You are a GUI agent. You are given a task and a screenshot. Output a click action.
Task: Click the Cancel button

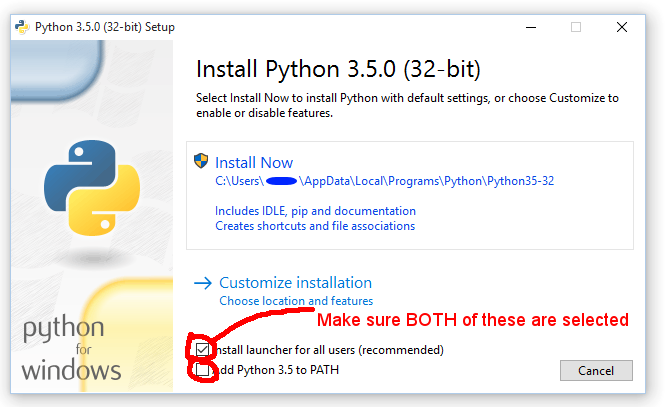point(596,371)
